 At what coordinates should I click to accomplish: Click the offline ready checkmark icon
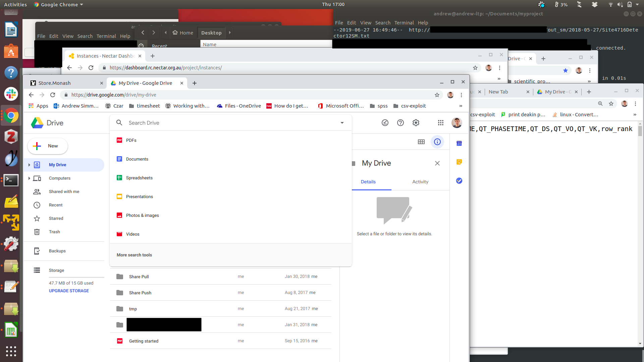(385, 123)
